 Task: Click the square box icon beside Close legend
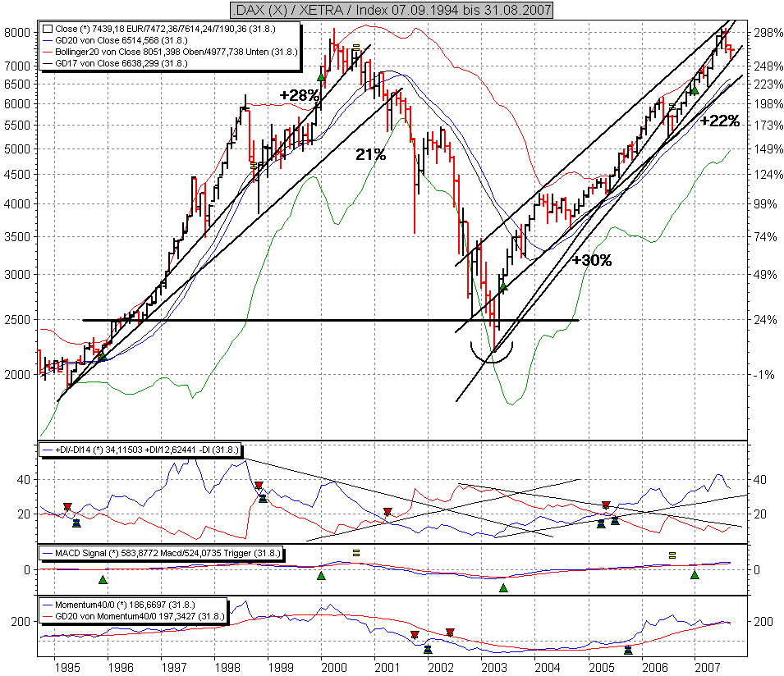click(48, 29)
